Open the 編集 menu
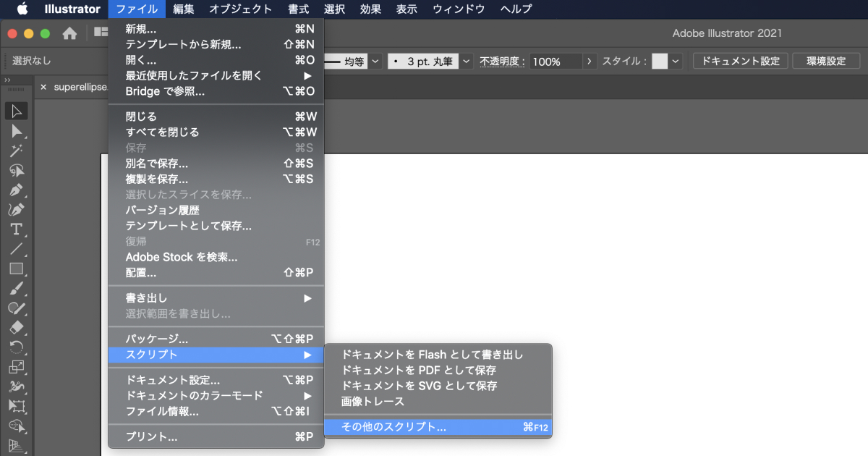The width and height of the screenshot is (868, 456). pos(184,9)
